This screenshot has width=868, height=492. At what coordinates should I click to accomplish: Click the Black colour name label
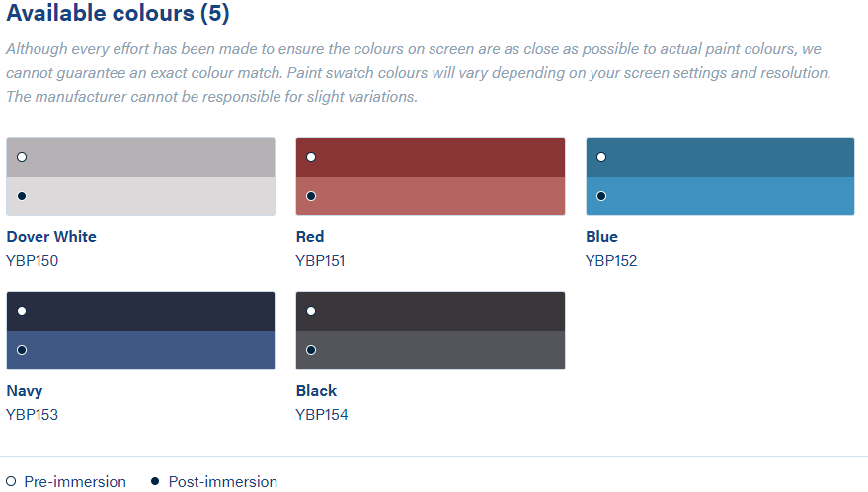pos(316,391)
